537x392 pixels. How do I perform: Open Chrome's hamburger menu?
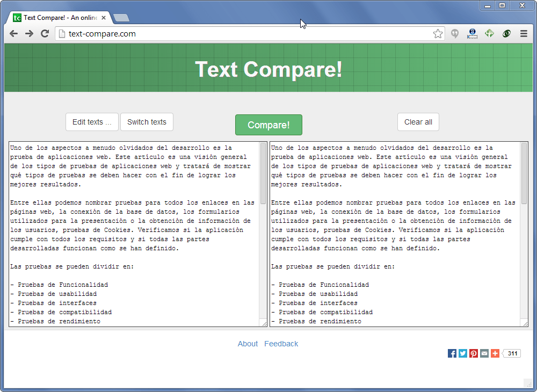[524, 33]
